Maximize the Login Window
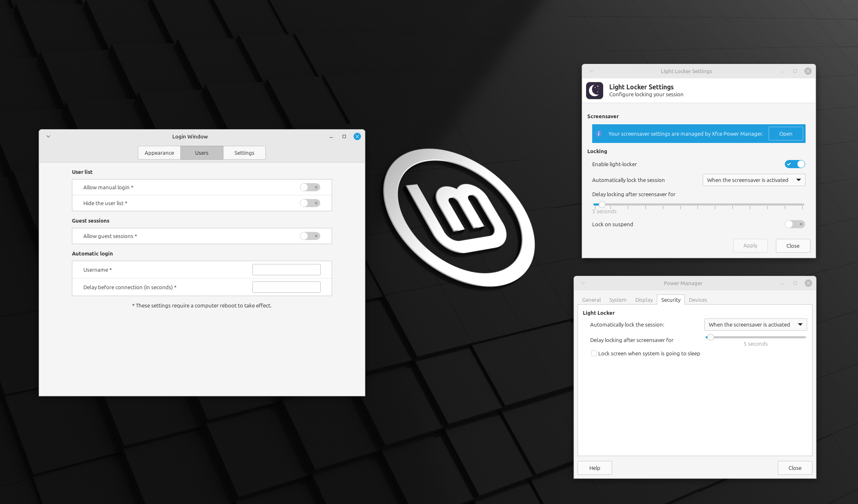Image resolution: width=858 pixels, height=504 pixels. [x=344, y=136]
